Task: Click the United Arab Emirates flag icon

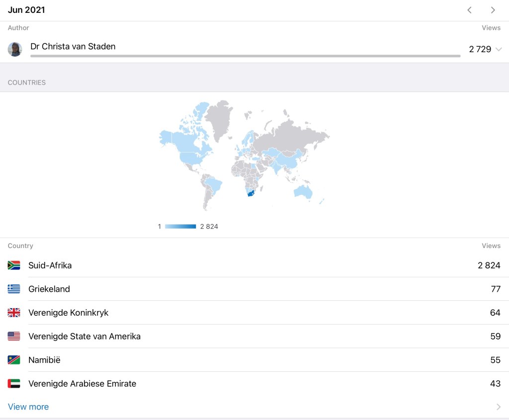Action: pyautogui.click(x=14, y=384)
